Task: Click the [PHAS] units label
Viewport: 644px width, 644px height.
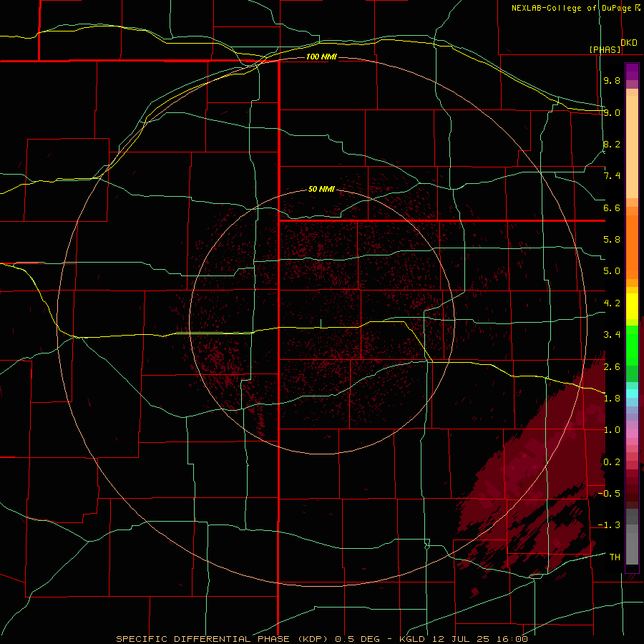Action: tap(605, 49)
